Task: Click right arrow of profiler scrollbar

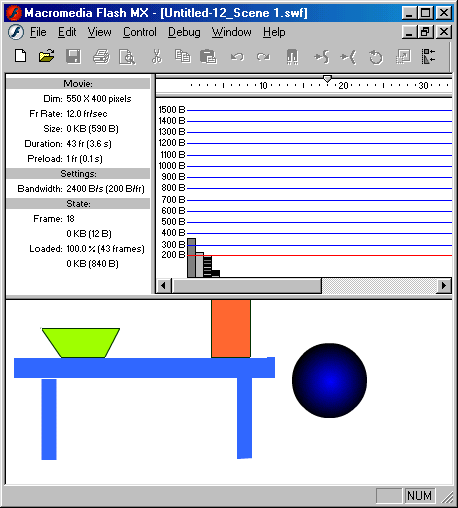Action: pyautogui.click(x=444, y=286)
